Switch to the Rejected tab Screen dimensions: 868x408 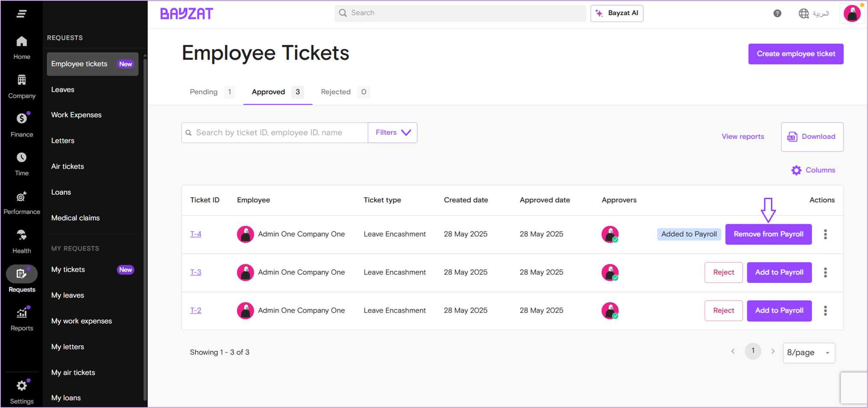(x=336, y=92)
